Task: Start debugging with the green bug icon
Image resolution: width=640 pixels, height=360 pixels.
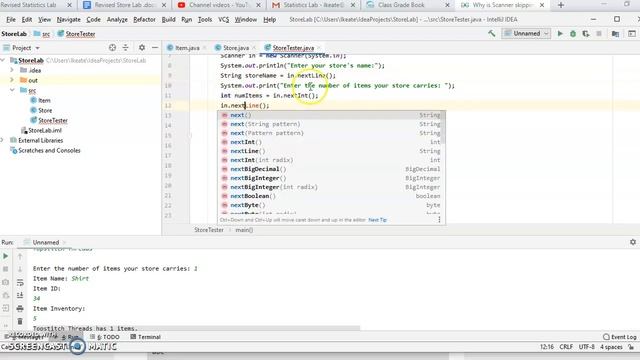Action: click(x=573, y=34)
